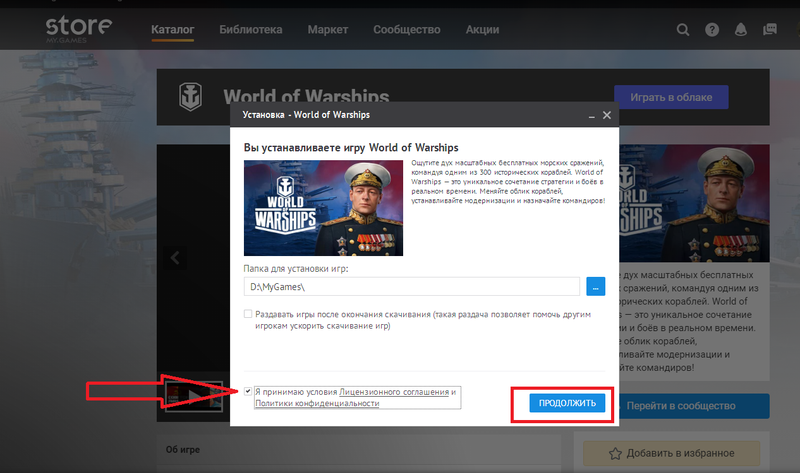This screenshot has width=800, height=473.
Task: Open the notifications bell icon
Action: click(x=741, y=30)
